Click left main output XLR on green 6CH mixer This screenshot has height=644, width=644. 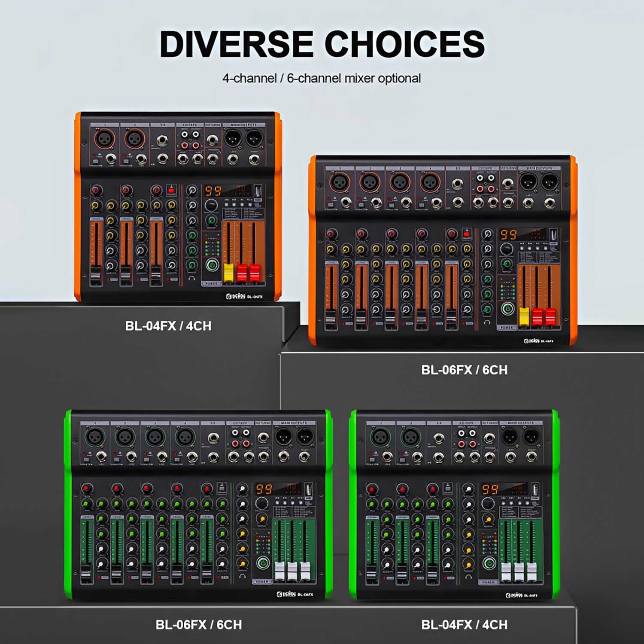[283, 437]
